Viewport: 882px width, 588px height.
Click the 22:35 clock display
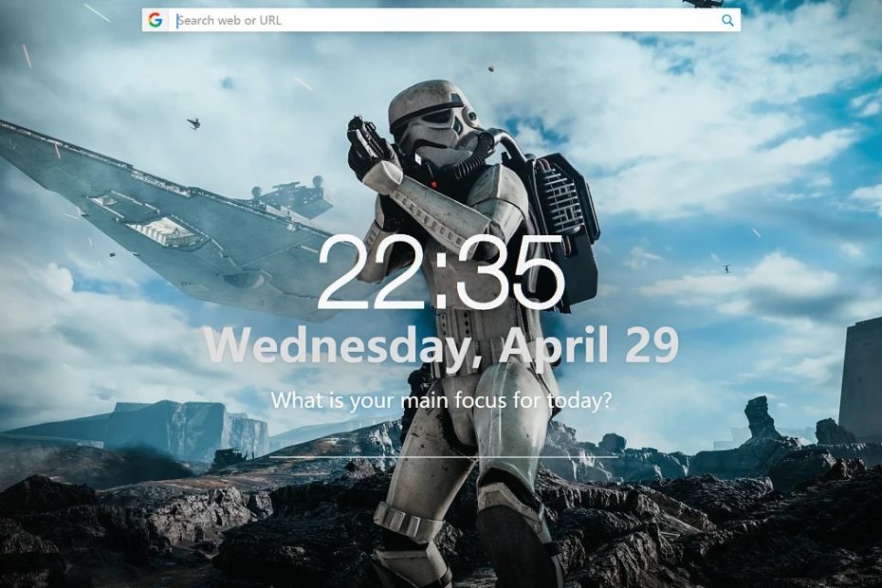[x=441, y=273]
